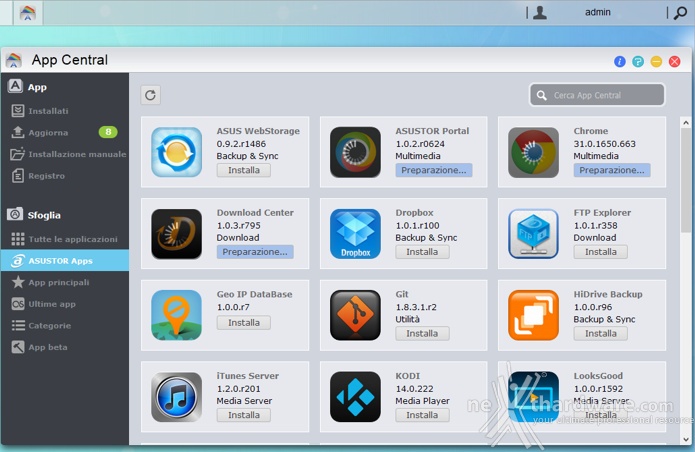Viewport: 695px width, 452px height.
Task: Select ASUSTOR Apps in sidebar
Action: coord(65,261)
